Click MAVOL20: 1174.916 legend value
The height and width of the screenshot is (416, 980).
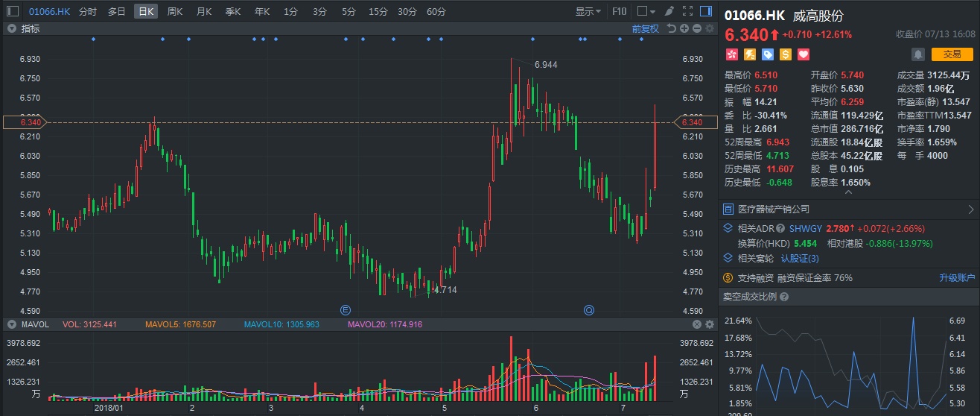385,324
